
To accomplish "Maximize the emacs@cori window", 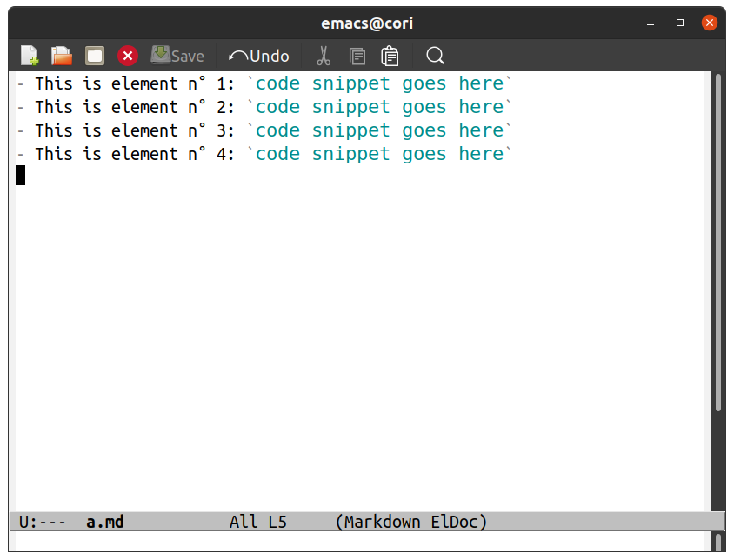I will click(680, 23).
